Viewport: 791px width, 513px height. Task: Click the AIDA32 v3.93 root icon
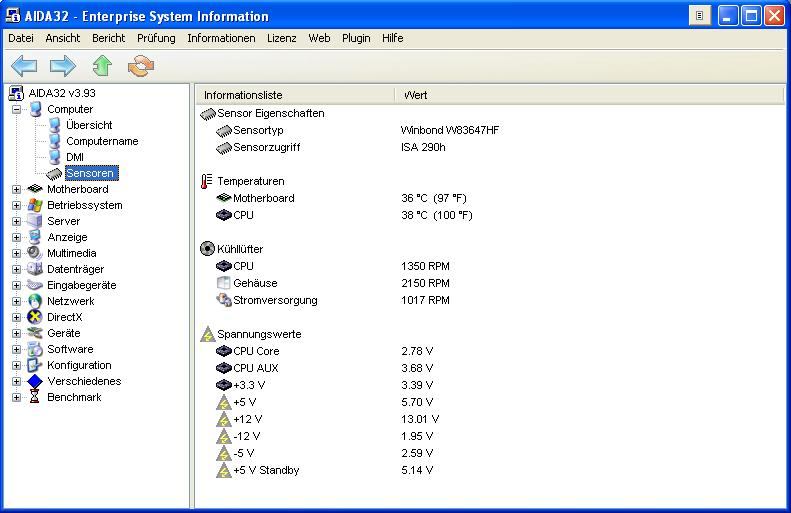16,93
